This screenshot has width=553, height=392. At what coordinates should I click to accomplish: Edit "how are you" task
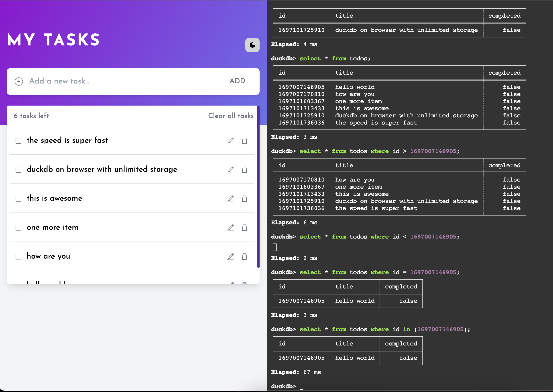click(x=231, y=256)
